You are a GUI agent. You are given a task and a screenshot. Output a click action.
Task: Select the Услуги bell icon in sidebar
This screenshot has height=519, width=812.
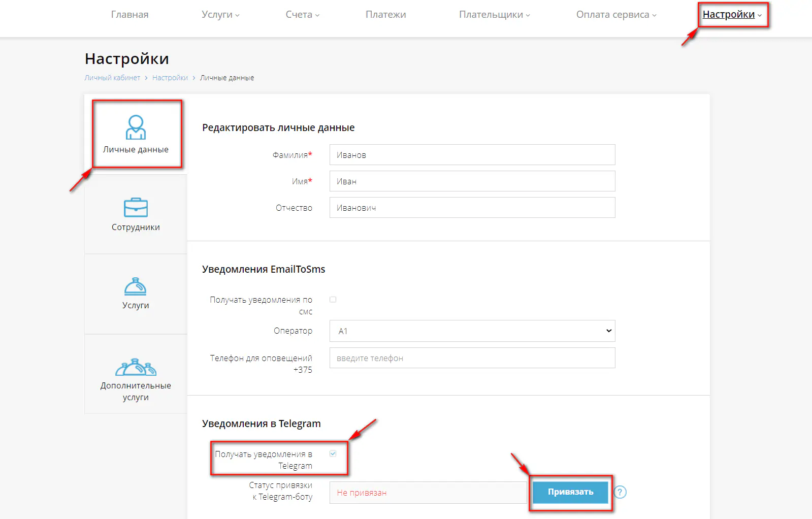tap(136, 287)
